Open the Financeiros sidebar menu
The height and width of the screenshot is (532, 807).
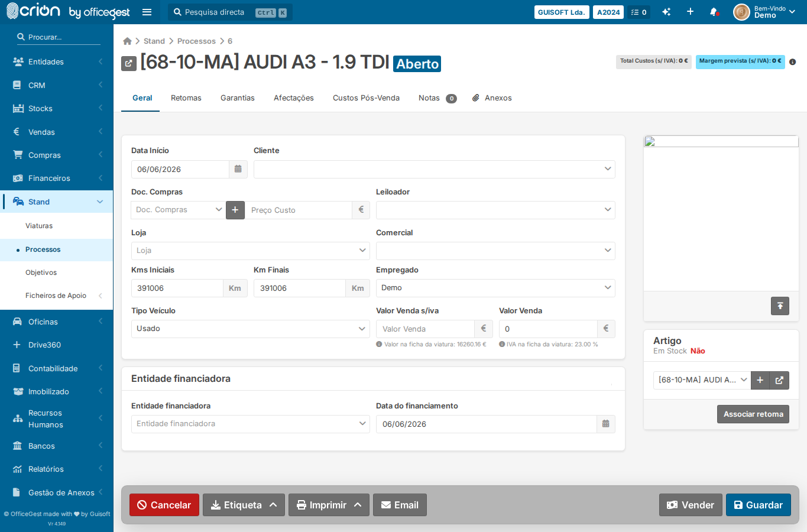[x=57, y=178]
